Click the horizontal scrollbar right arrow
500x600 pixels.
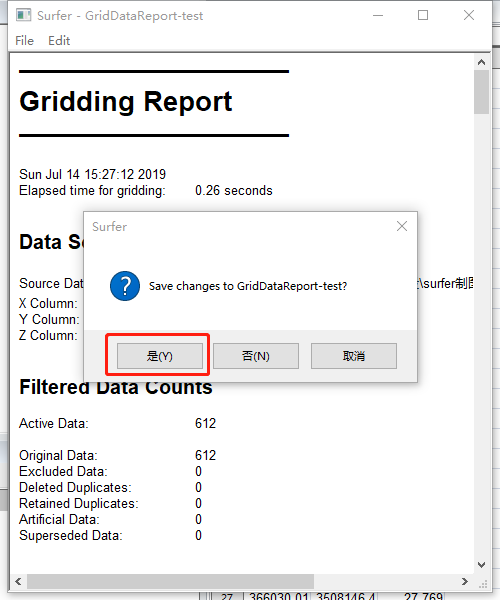click(465, 581)
